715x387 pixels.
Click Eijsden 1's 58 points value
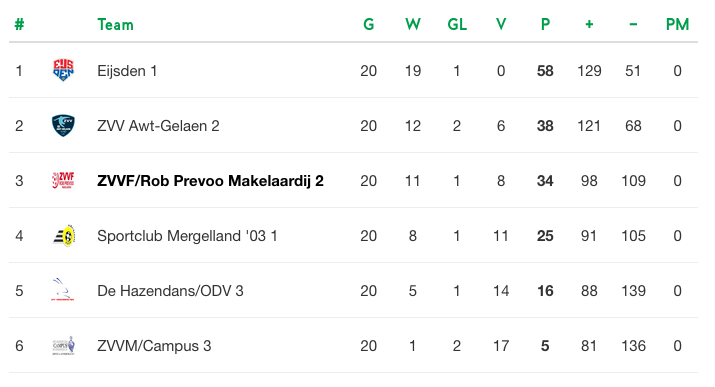[x=545, y=71]
